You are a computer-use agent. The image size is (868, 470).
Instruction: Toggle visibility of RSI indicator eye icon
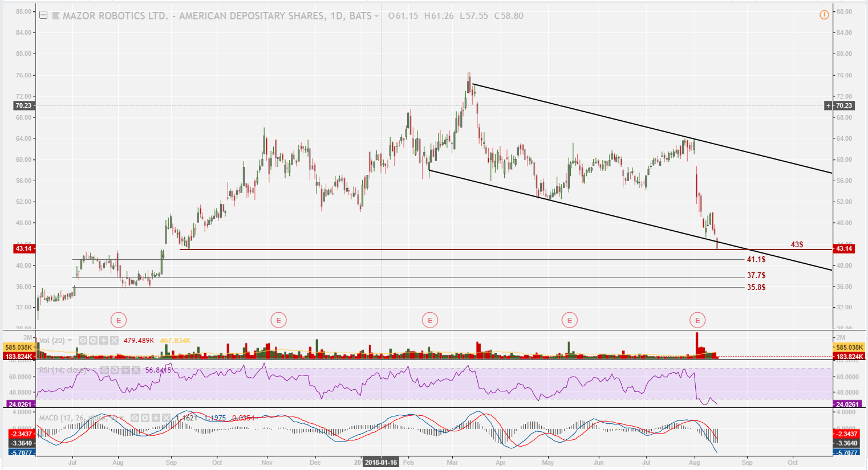[x=104, y=370]
